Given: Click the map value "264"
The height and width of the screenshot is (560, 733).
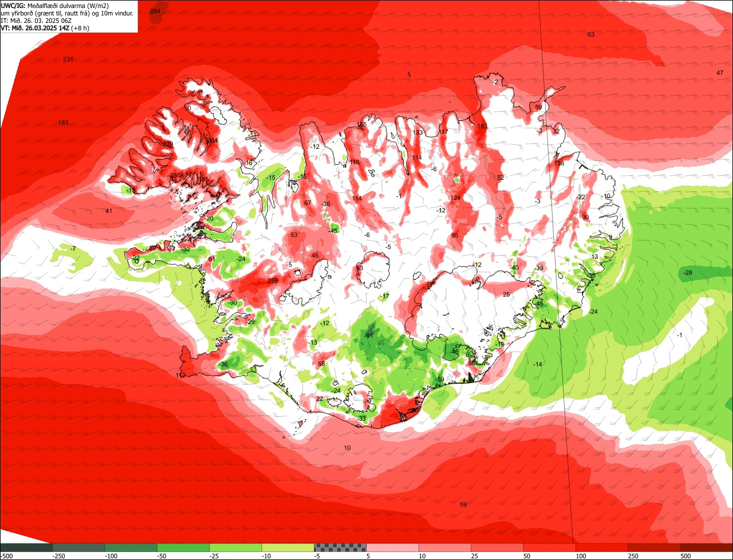Looking at the screenshot, I should (x=155, y=11).
